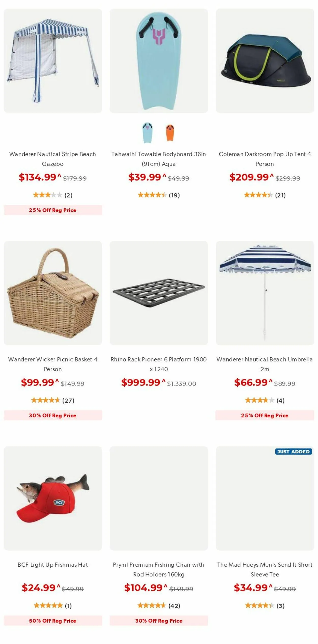Open The Mad Hueys Men's Send It Tee link
The height and width of the screenshot is (644, 318).
click(265, 569)
